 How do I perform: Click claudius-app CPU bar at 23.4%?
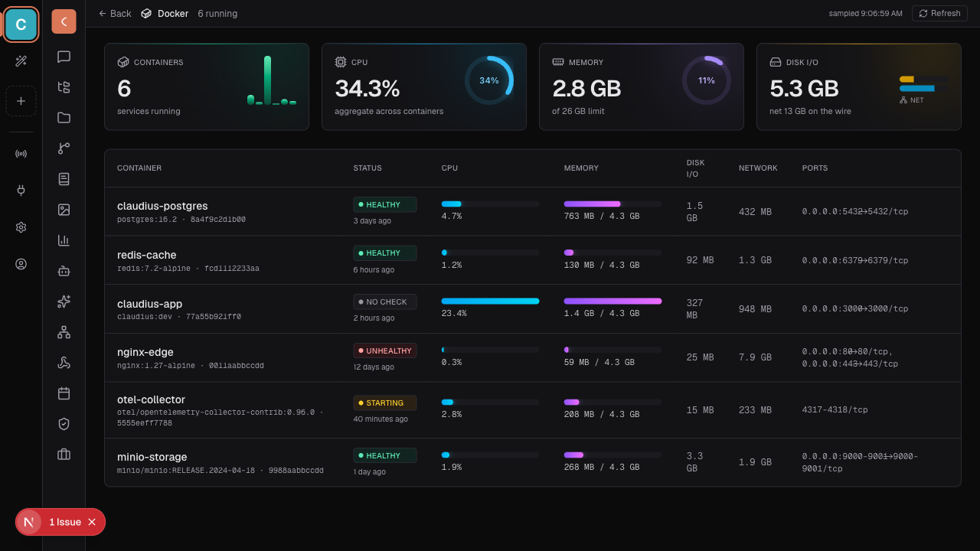(x=490, y=302)
